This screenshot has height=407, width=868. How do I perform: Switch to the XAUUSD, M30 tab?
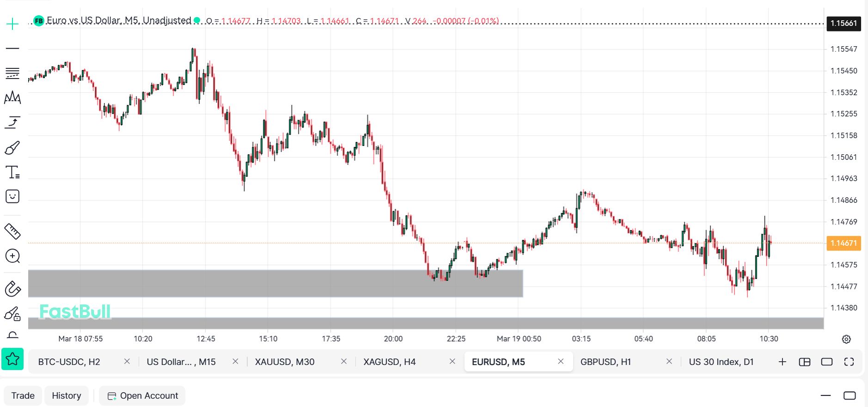tap(285, 362)
